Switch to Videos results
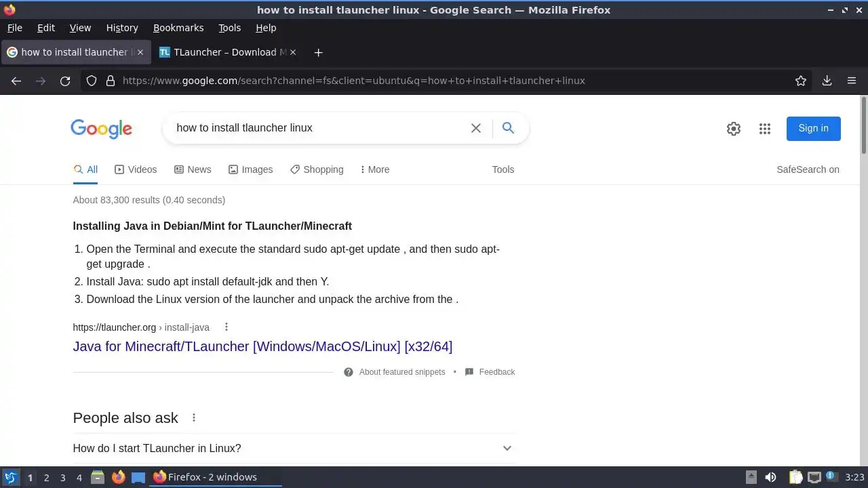This screenshot has width=868, height=488. 136,169
